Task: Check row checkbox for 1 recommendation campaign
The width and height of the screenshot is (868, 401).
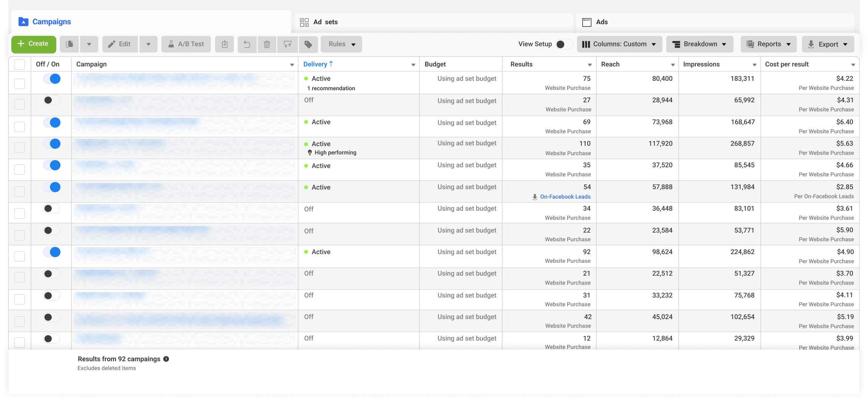Action: point(20,83)
